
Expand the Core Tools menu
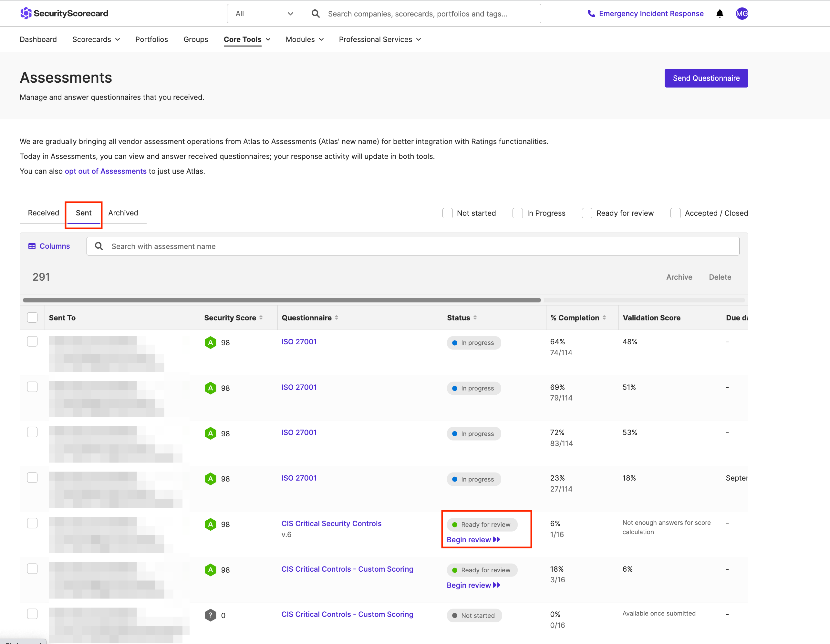pos(247,39)
